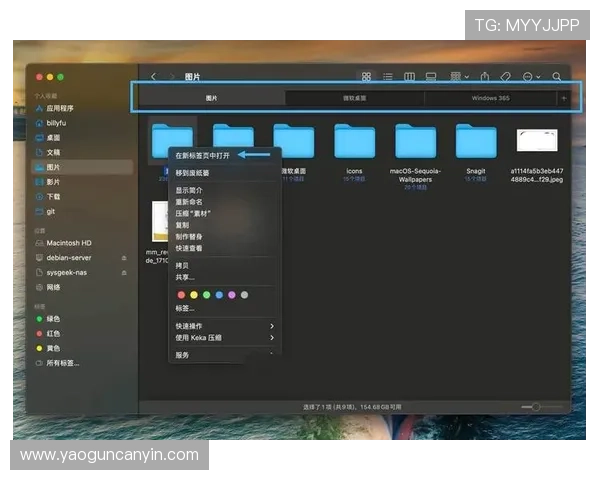The height and width of the screenshot is (480, 600).
Task: Click the Share toolbar icon
Action: click(x=484, y=76)
